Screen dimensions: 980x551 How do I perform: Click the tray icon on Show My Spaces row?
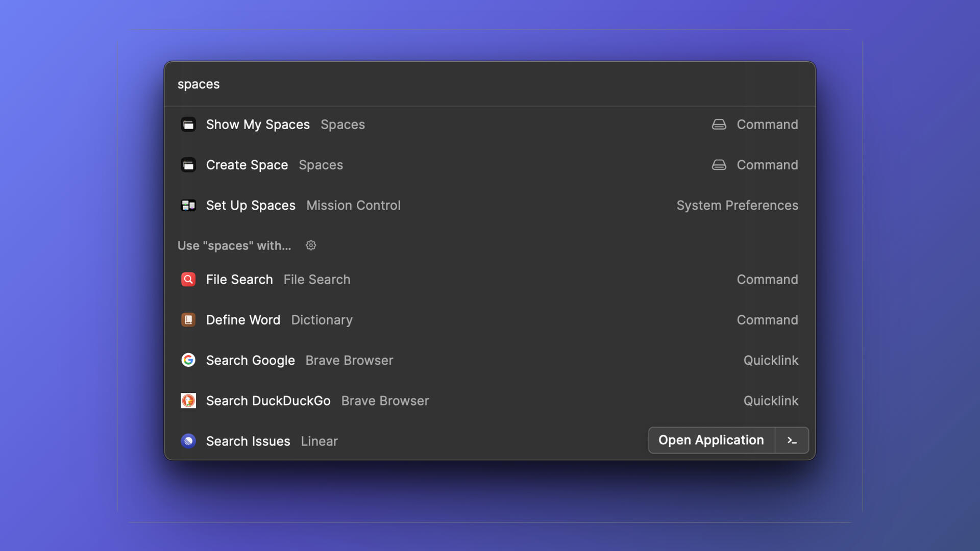coord(719,124)
